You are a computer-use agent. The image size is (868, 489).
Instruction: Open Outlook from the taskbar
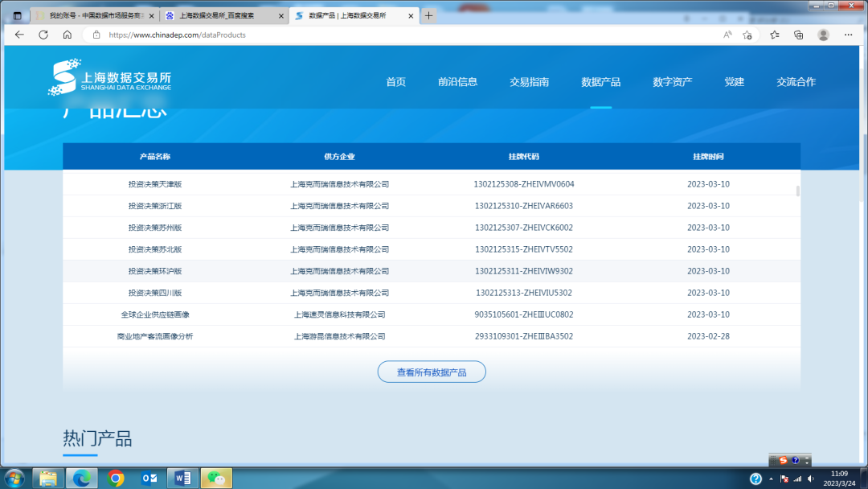point(149,478)
